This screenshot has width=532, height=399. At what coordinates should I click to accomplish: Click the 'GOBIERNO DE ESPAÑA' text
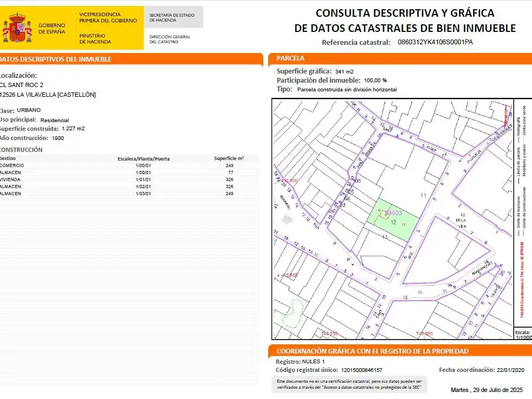tap(51, 29)
